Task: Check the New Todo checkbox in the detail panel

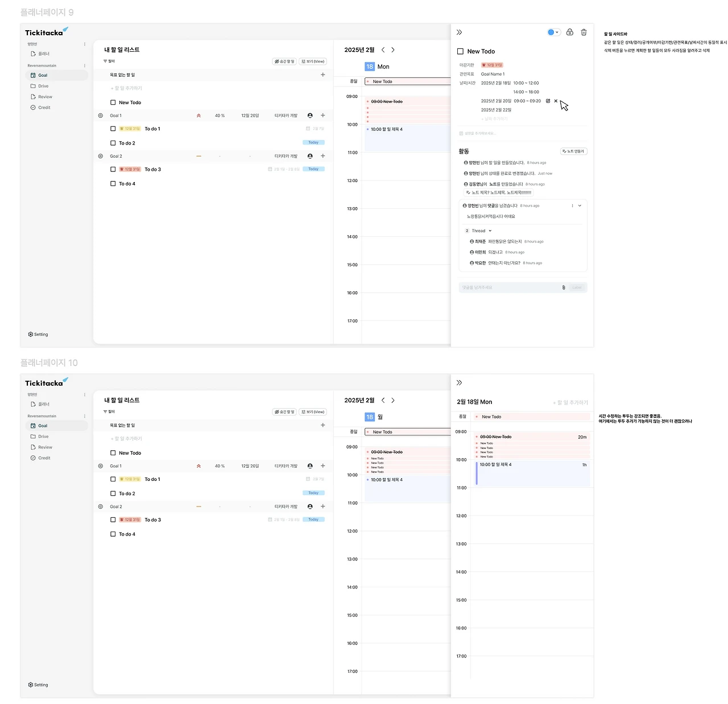Action: [x=461, y=52]
